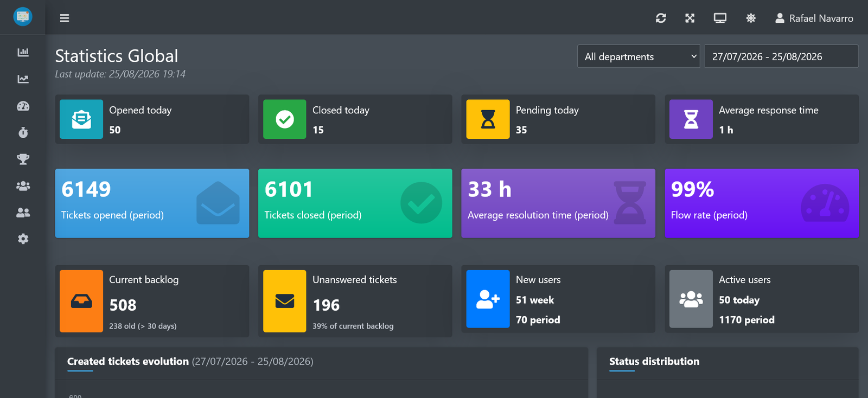Click the 51 week new users value
The image size is (868, 398).
pos(535,300)
